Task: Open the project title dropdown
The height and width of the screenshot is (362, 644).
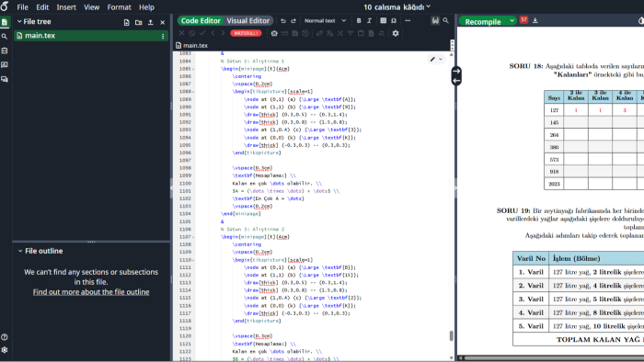Action: click(397, 7)
